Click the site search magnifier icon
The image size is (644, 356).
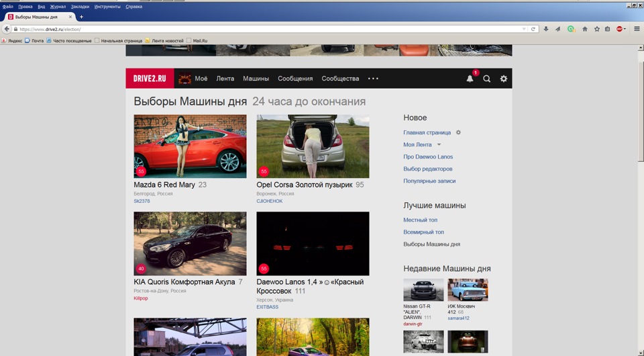pyautogui.click(x=487, y=79)
